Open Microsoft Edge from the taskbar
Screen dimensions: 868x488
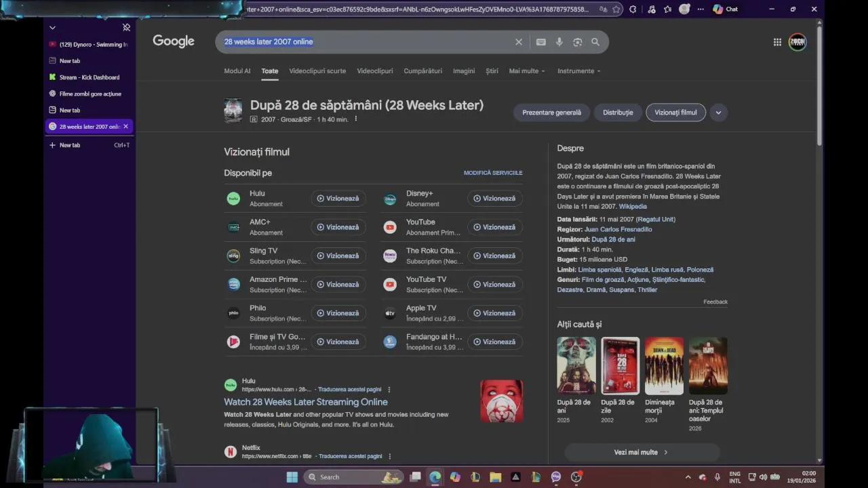(x=435, y=477)
